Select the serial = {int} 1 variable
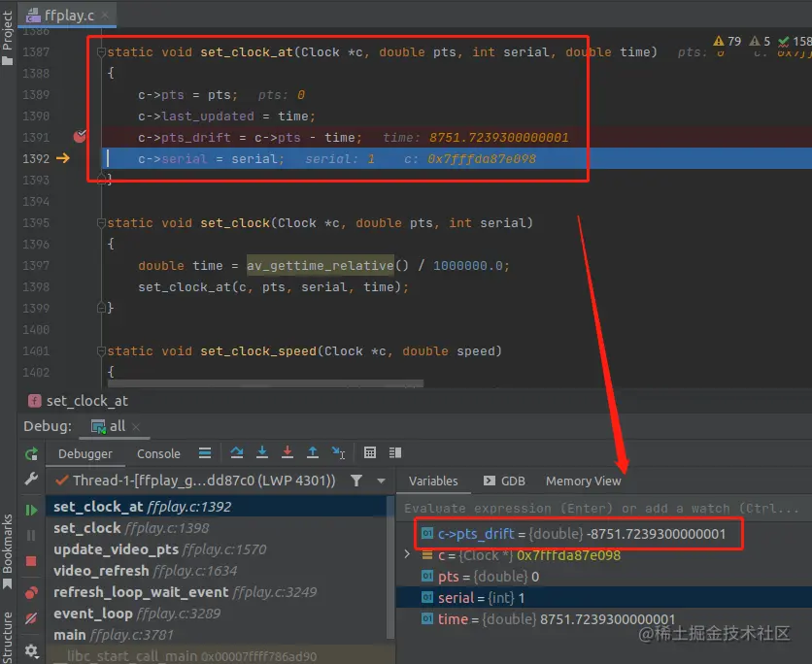This screenshot has width=812, height=664. pyautogui.click(x=604, y=598)
